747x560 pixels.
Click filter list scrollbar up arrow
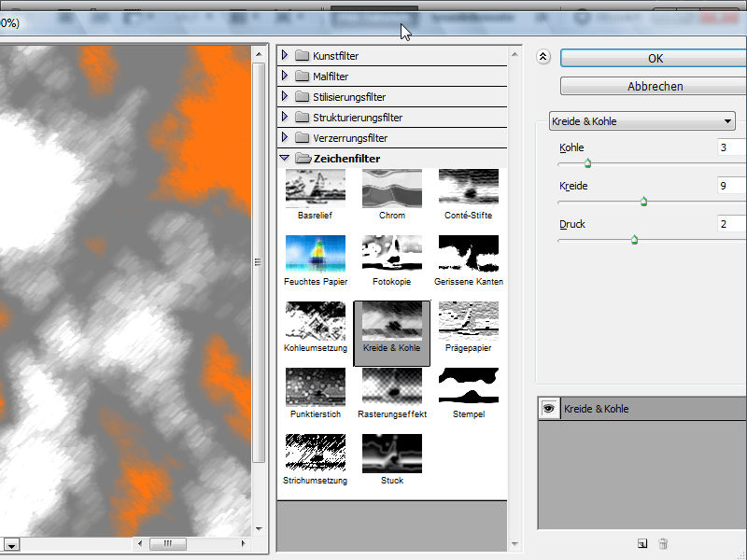tap(514, 54)
